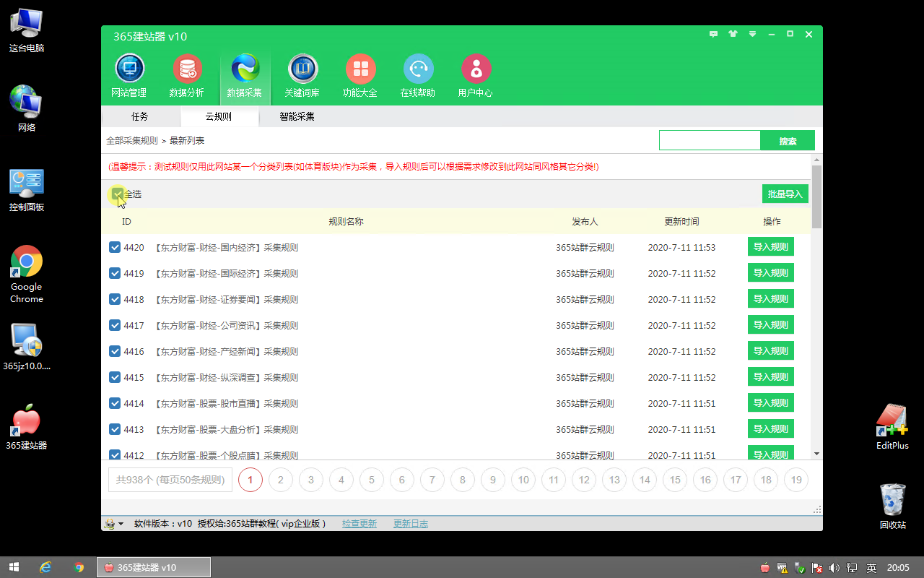Click the red apple tray icon
Image resolution: width=924 pixels, height=578 pixels.
(x=765, y=568)
